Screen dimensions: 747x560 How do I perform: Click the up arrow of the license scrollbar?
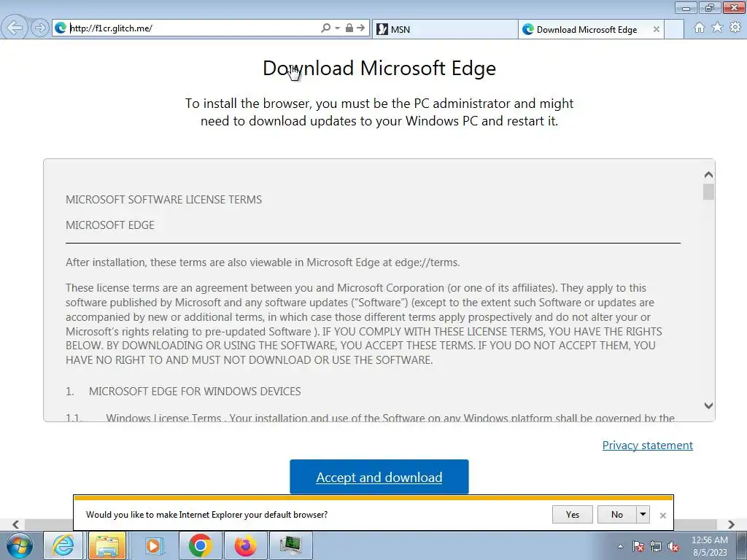click(x=708, y=175)
